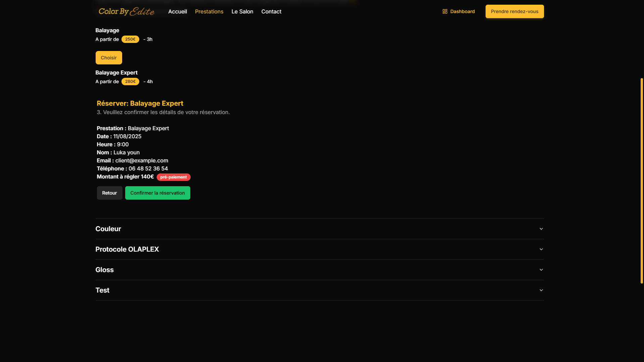
Task: Expand the Protocole OLAPLEX section
Action: tap(127, 249)
